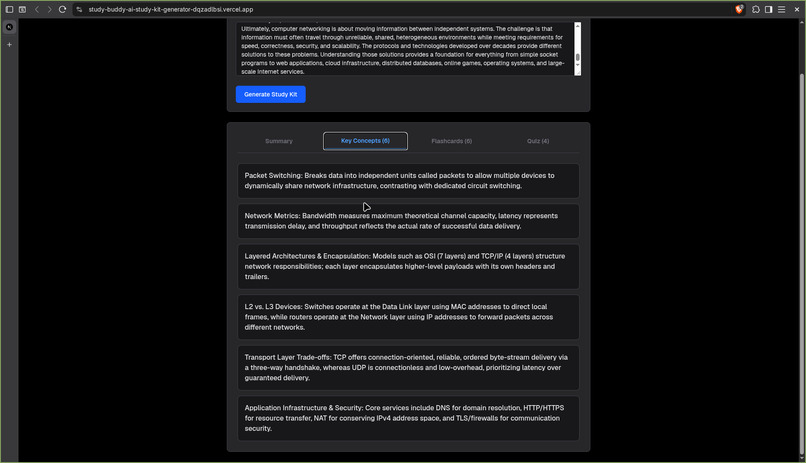Go forward with the right arrow
The height and width of the screenshot is (463, 806).
(49, 9)
